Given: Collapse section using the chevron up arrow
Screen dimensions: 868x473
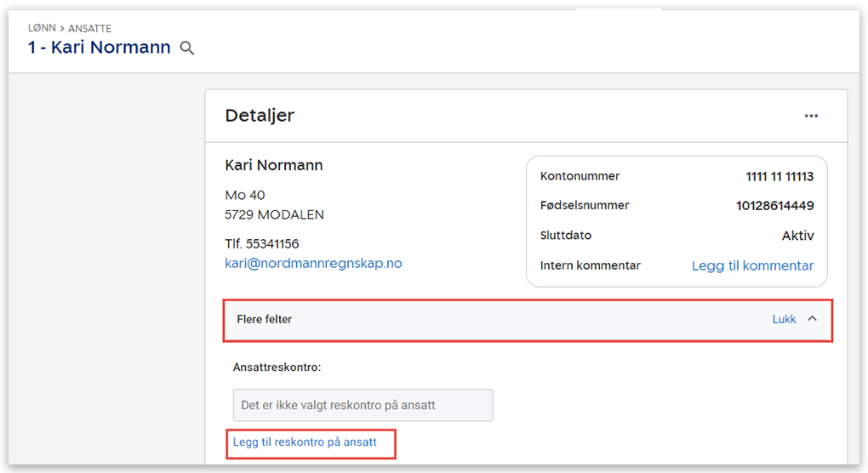Looking at the screenshot, I should (812, 319).
